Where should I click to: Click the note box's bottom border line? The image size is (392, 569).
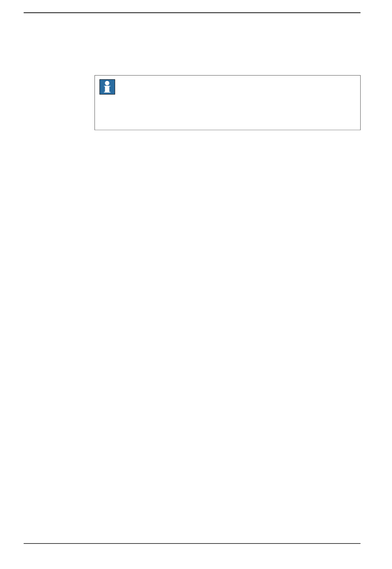[x=227, y=130]
